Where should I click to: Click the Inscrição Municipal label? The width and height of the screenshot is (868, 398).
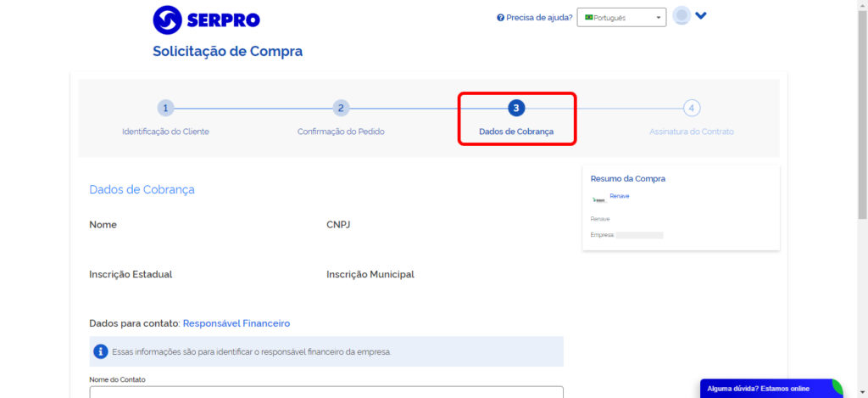(370, 274)
